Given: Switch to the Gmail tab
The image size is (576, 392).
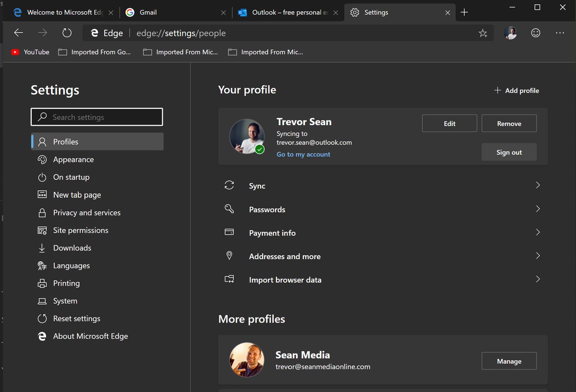Looking at the screenshot, I should (x=175, y=12).
